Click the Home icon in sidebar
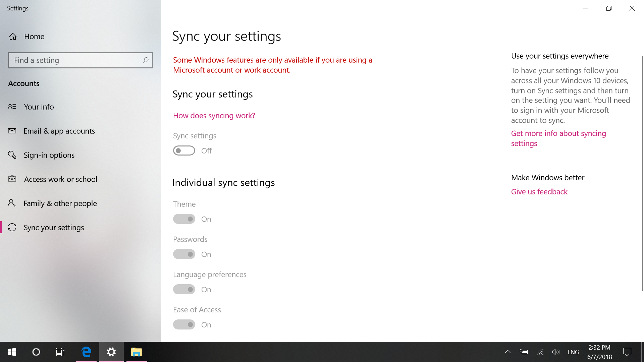This screenshot has width=644, height=362. [x=13, y=37]
